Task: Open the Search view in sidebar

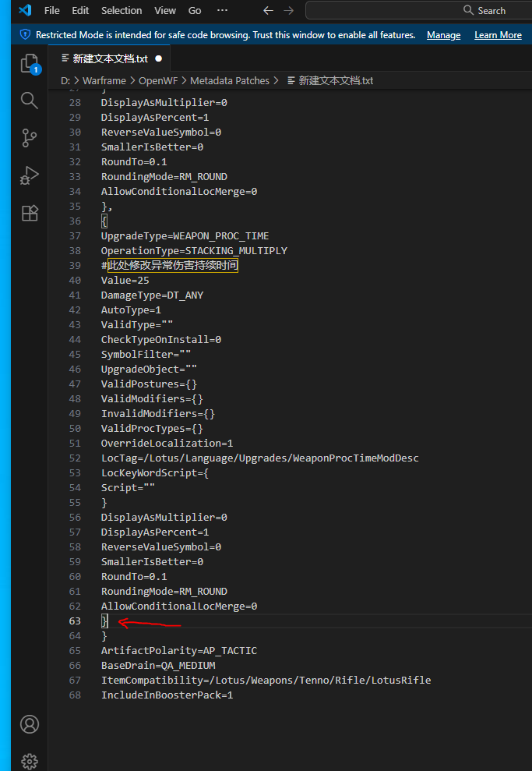Action: (x=30, y=101)
